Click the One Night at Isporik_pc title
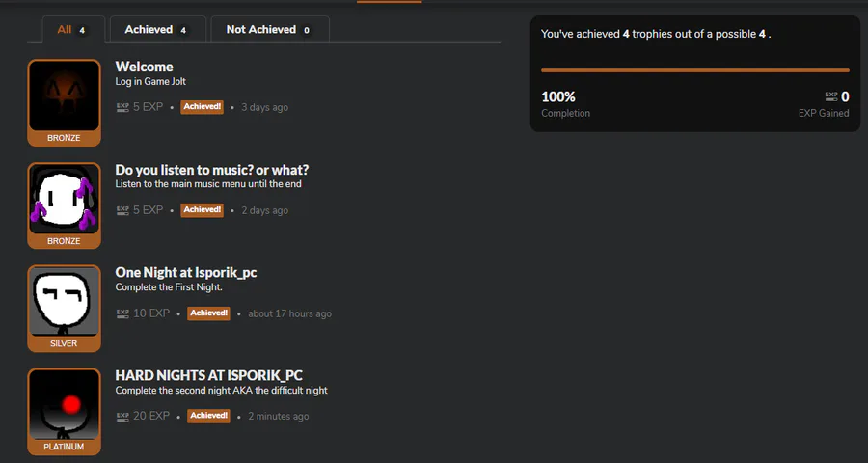The image size is (868, 463). [x=186, y=273]
